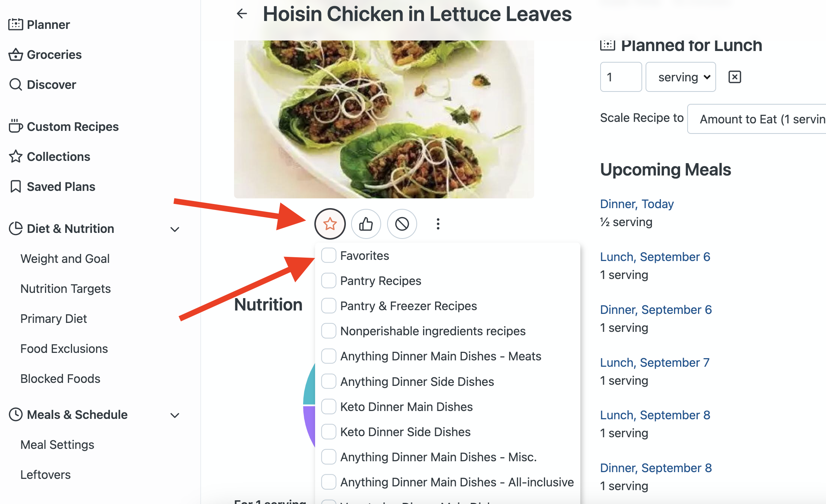This screenshot has height=504, width=826.
Task: Open the Dinner, Today meal link
Action: (637, 204)
